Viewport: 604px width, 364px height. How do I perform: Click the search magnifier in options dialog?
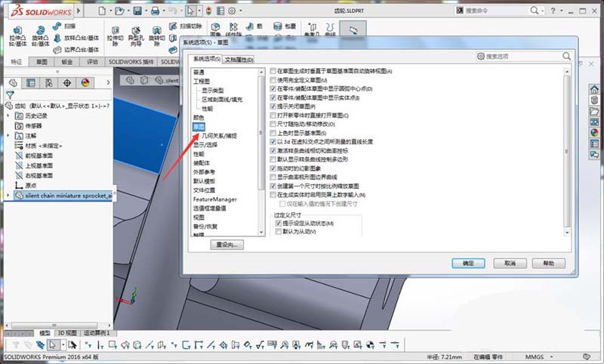(x=566, y=56)
